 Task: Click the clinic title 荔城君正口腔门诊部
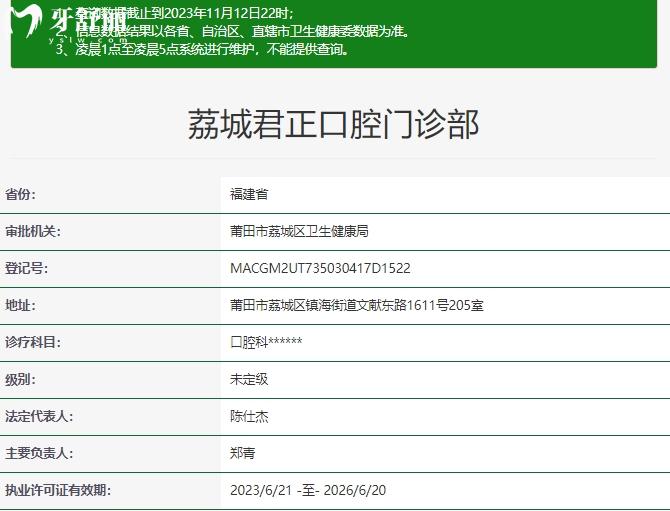(x=333, y=124)
